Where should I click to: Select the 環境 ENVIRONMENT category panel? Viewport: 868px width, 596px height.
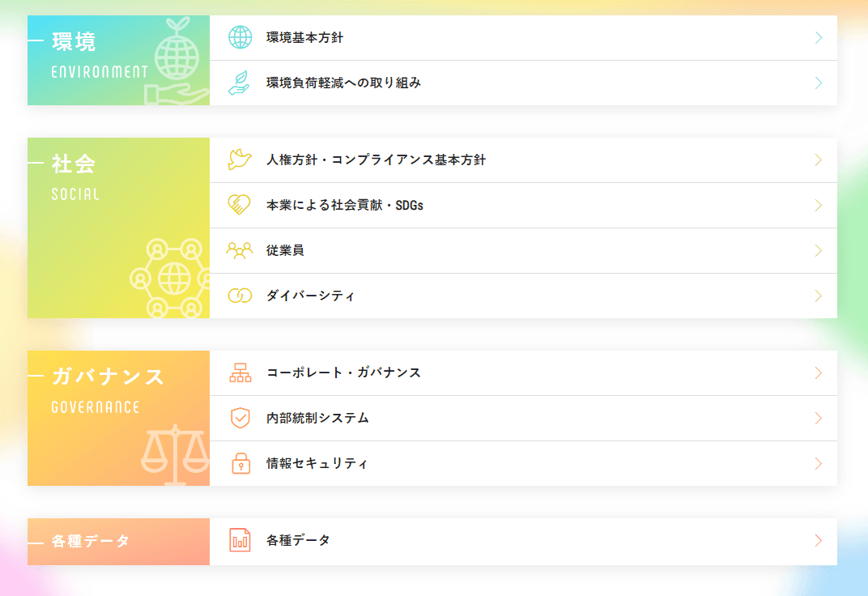[118, 60]
